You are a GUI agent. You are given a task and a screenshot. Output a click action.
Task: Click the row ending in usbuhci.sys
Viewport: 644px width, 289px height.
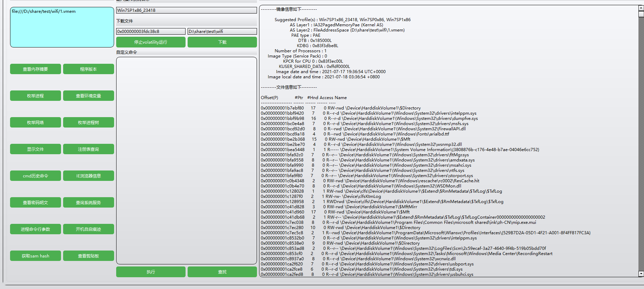point(367,274)
